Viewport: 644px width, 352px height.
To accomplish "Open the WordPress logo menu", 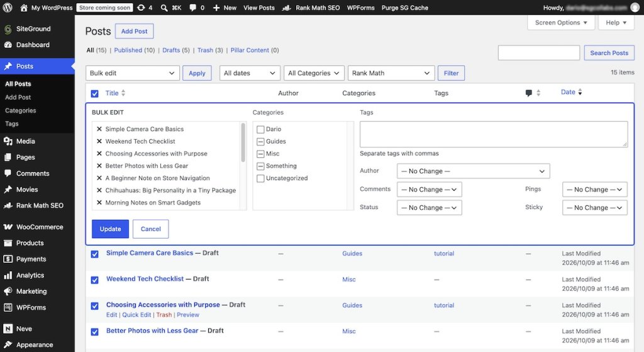I will 8,8.
